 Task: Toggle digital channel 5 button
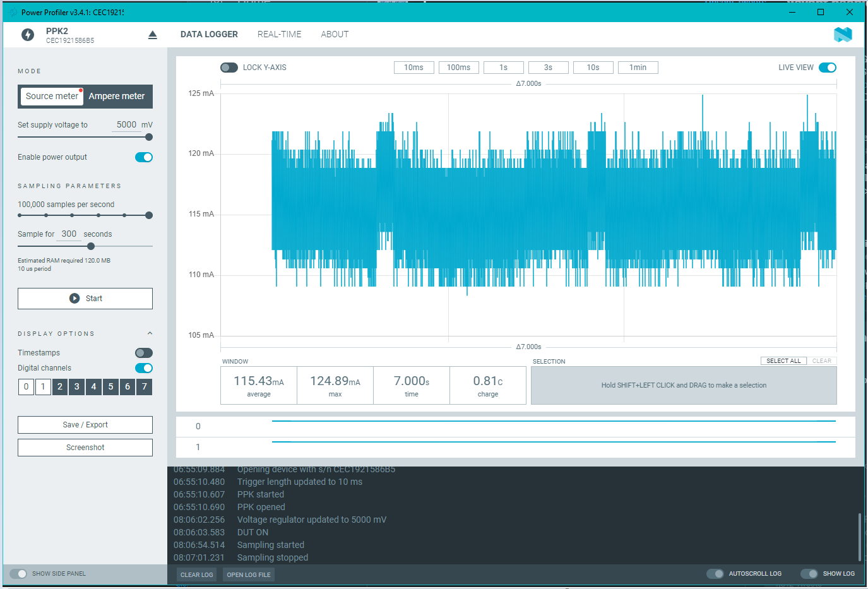coord(110,387)
